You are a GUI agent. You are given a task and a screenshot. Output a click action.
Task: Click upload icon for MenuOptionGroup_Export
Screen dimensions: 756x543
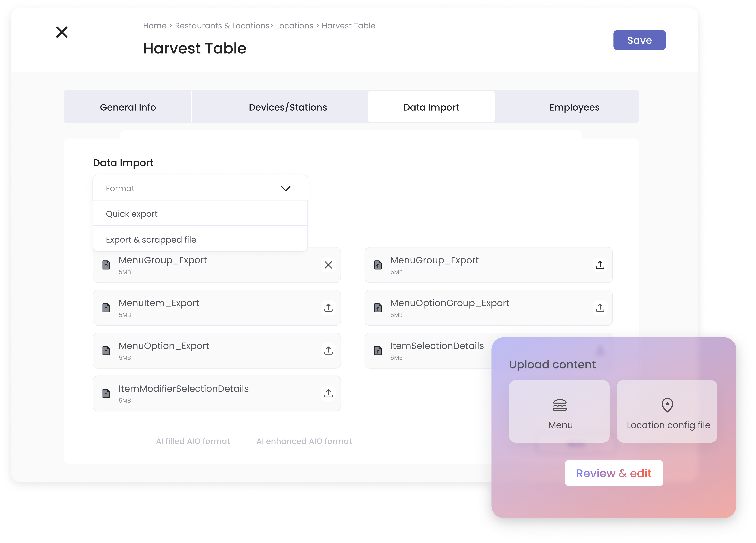(600, 308)
